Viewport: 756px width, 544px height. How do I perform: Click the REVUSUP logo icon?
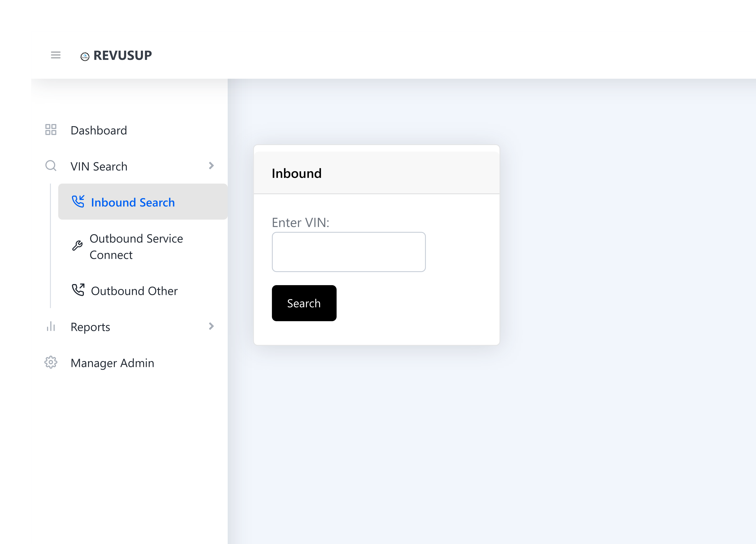pyautogui.click(x=85, y=57)
